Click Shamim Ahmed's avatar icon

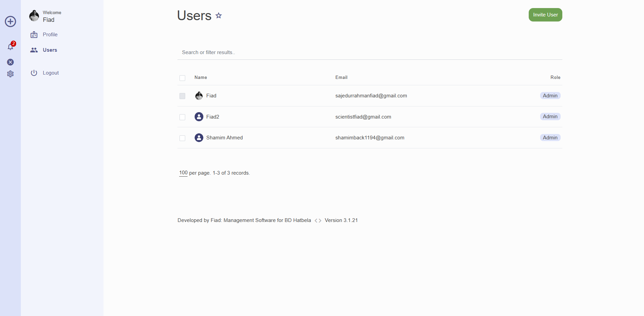point(199,138)
